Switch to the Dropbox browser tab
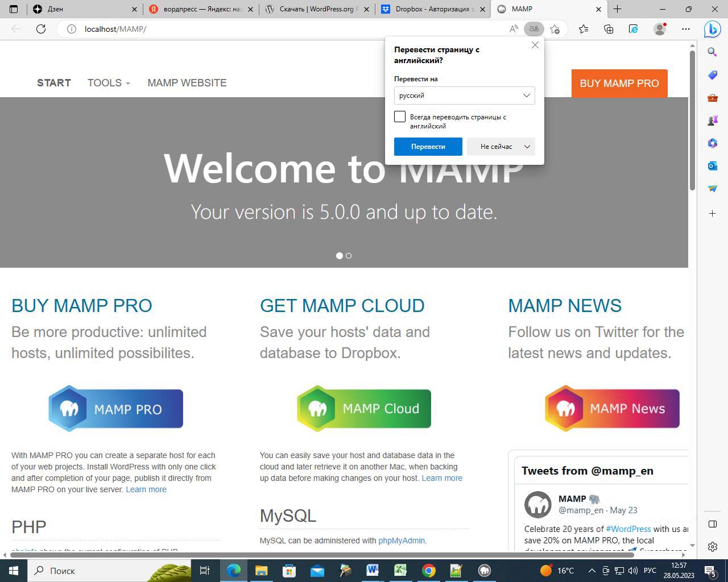The image size is (728, 582). coord(432,9)
